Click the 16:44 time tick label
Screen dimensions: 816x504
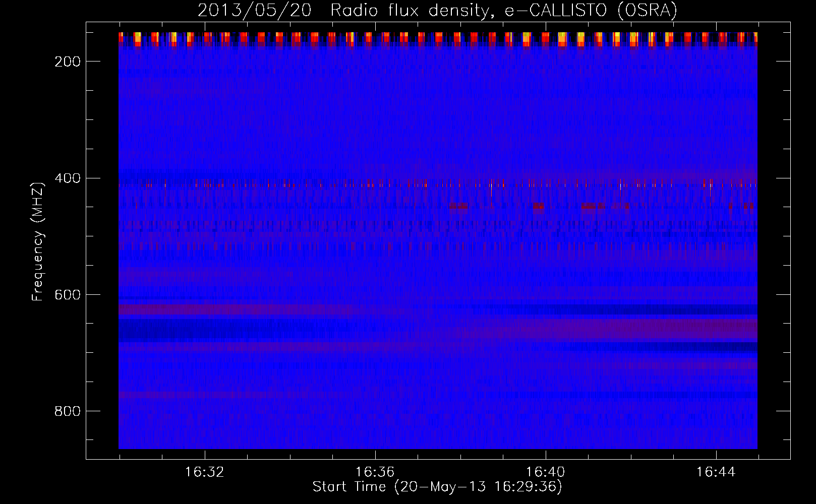coord(716,472)
